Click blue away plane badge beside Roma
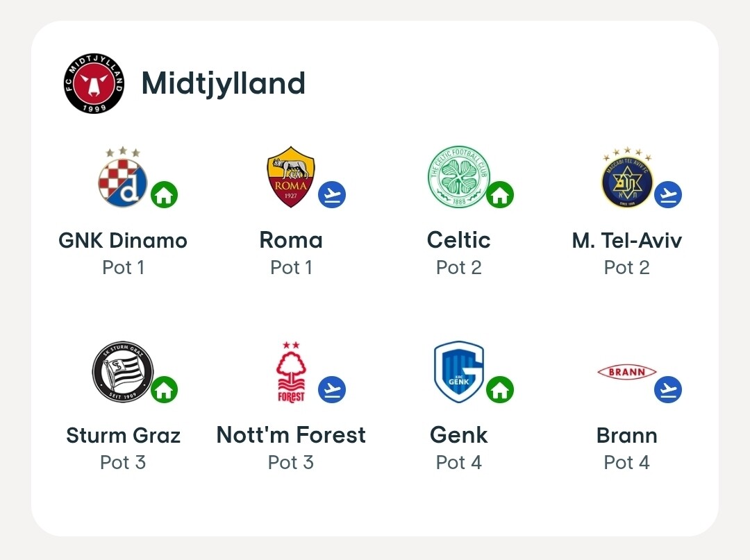Viewport: 750px width, 560px height. (332, 194)
